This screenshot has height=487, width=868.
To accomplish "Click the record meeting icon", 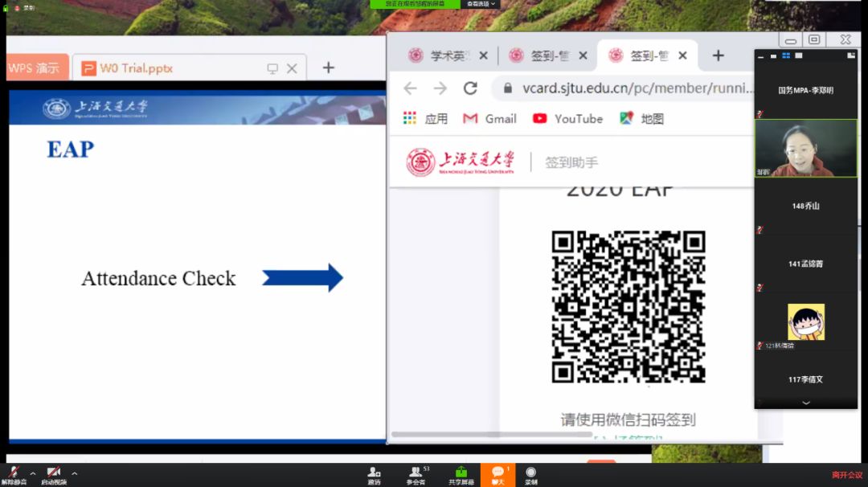I will (x=531, y=473).
